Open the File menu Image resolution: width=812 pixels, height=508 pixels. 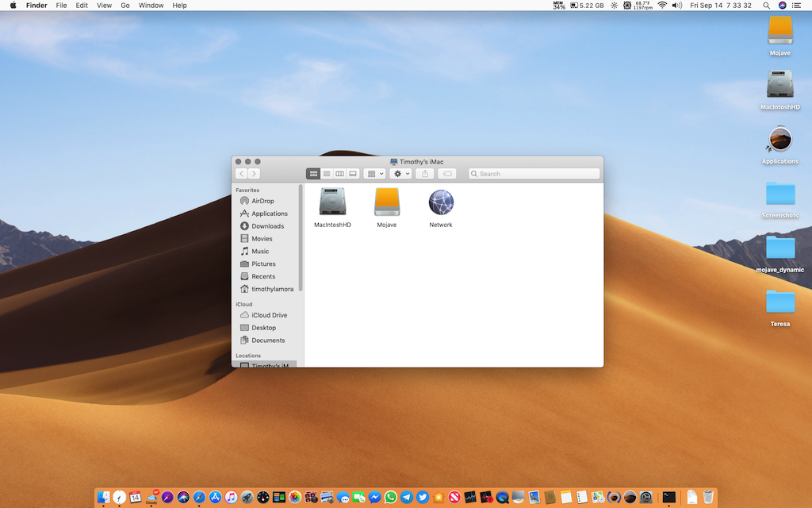point(61,6)
